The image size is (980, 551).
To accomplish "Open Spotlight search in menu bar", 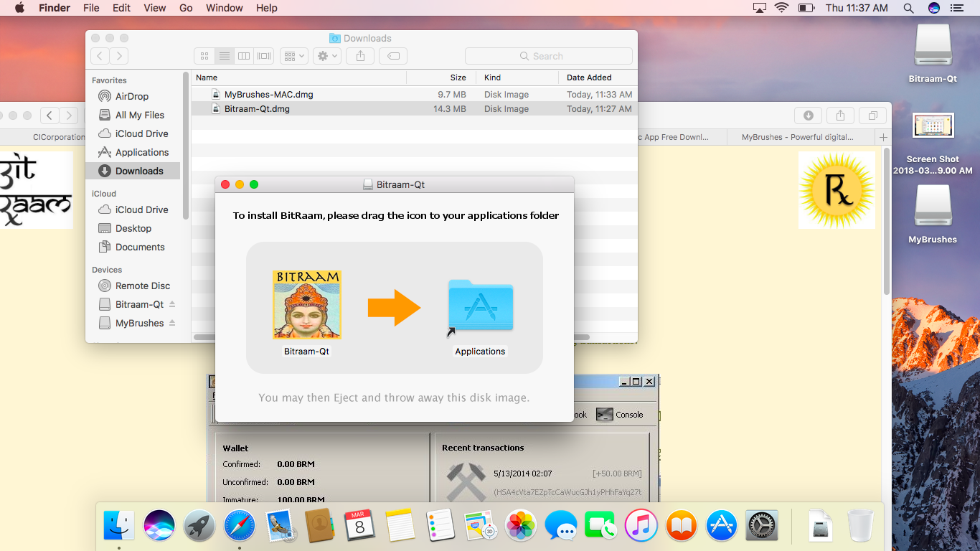I will pos(908,8).
